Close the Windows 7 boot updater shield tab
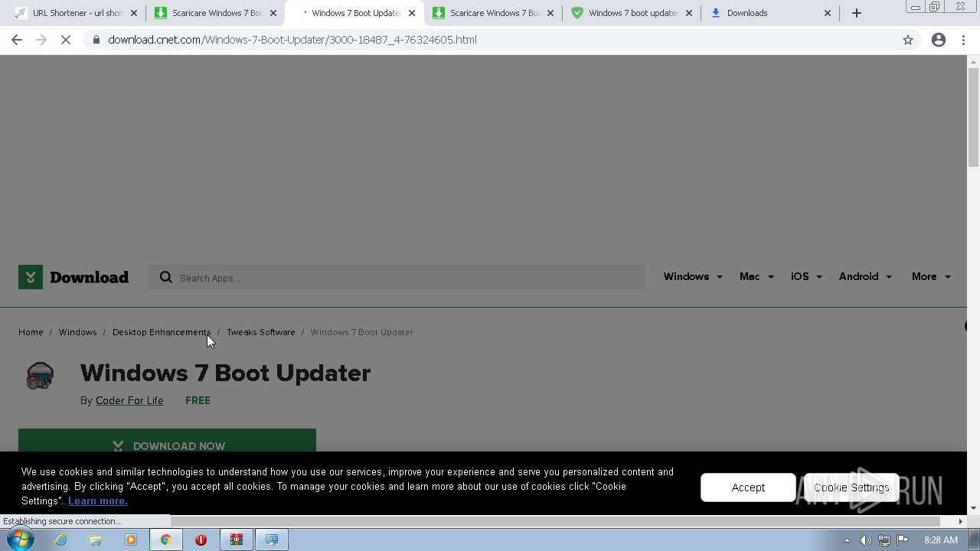 (x=689, y=13)
